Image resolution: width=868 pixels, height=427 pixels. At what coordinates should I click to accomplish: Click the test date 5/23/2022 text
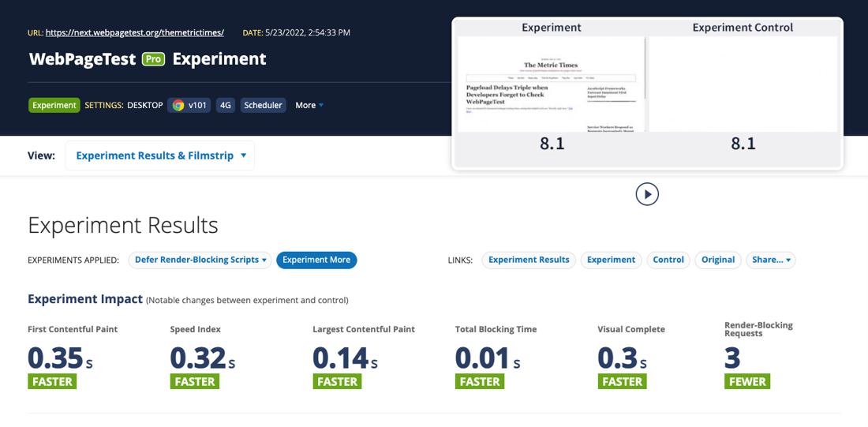(307, 32)
